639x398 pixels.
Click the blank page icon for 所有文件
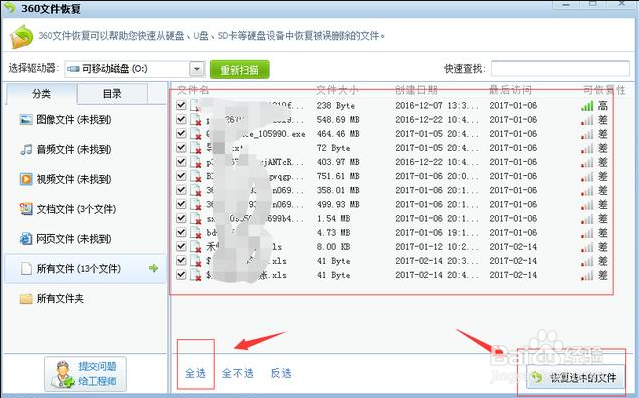[26, 268]
